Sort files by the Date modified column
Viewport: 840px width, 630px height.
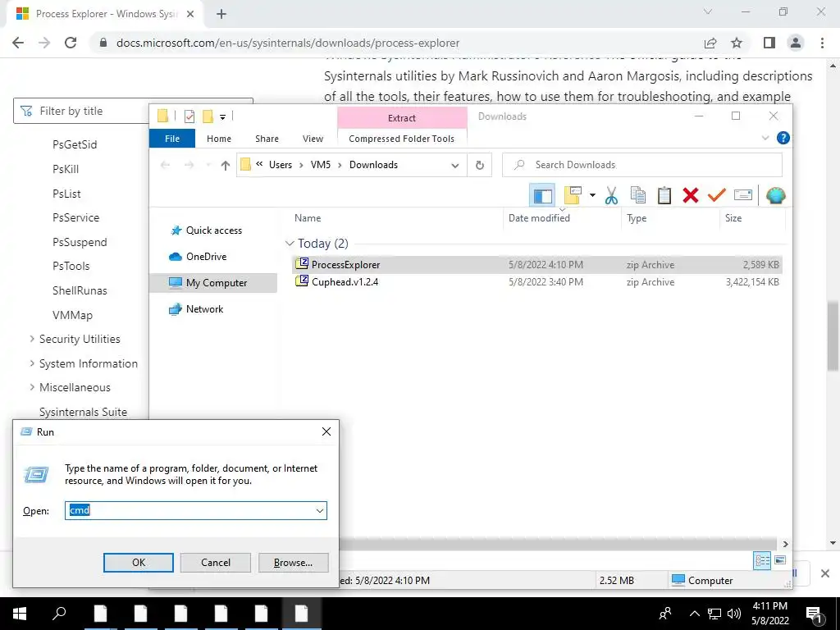coord(539,218)
